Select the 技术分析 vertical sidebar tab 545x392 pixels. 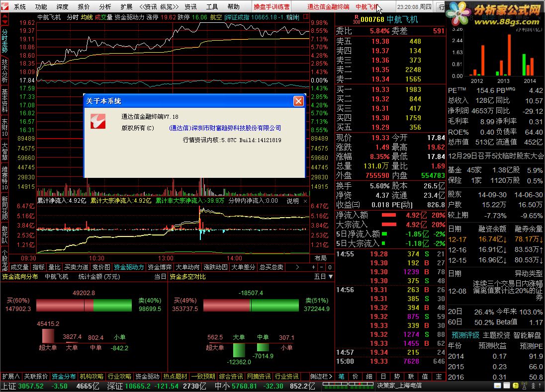4,71
